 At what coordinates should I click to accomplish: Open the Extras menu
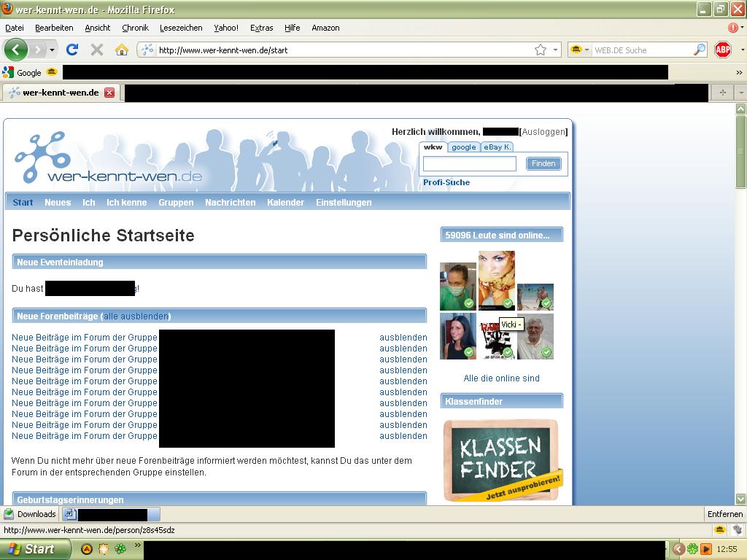coord(262,28)
